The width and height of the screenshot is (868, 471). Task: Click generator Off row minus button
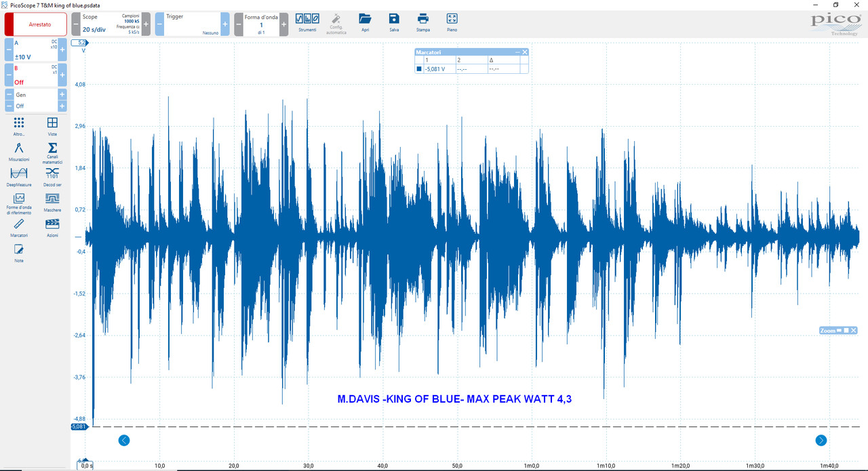click(x=9, y=106)
